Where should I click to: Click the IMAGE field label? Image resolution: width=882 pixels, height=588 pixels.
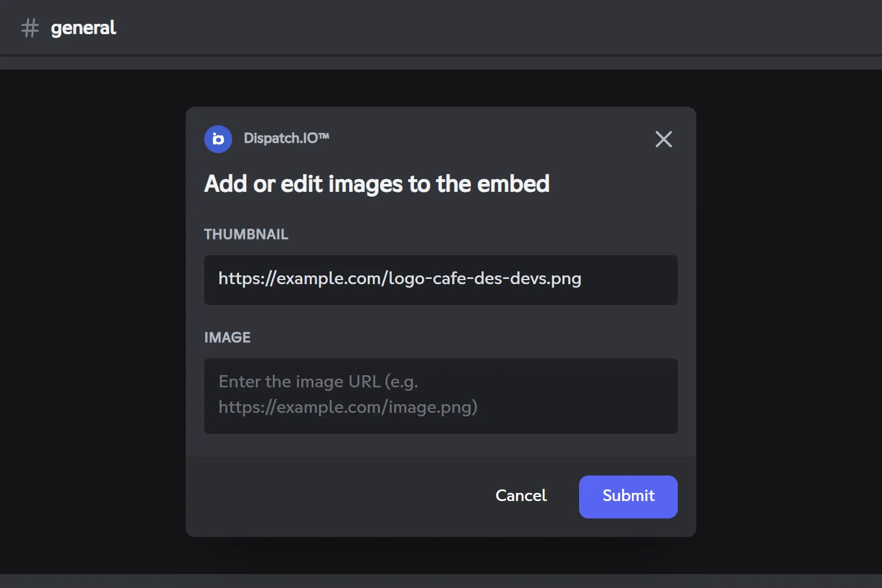pyautogui.click(x=227, y=337)
